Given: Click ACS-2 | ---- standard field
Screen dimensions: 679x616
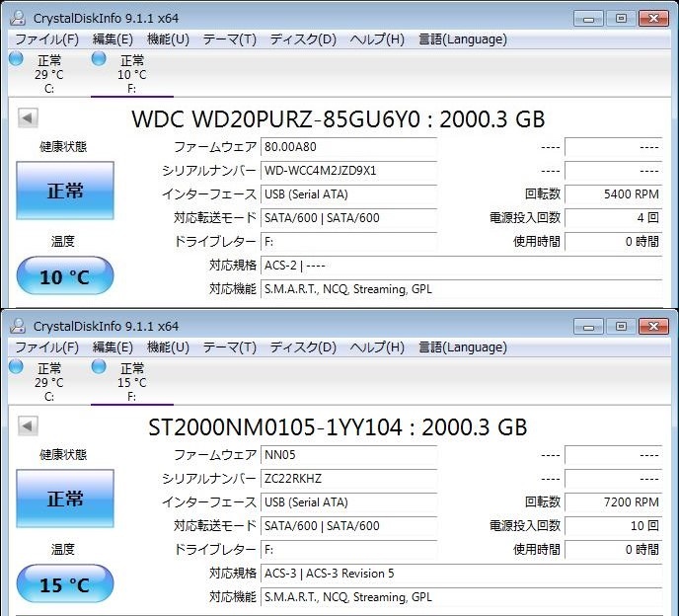Looking at the screenshot, I should (x=462, y=266).
